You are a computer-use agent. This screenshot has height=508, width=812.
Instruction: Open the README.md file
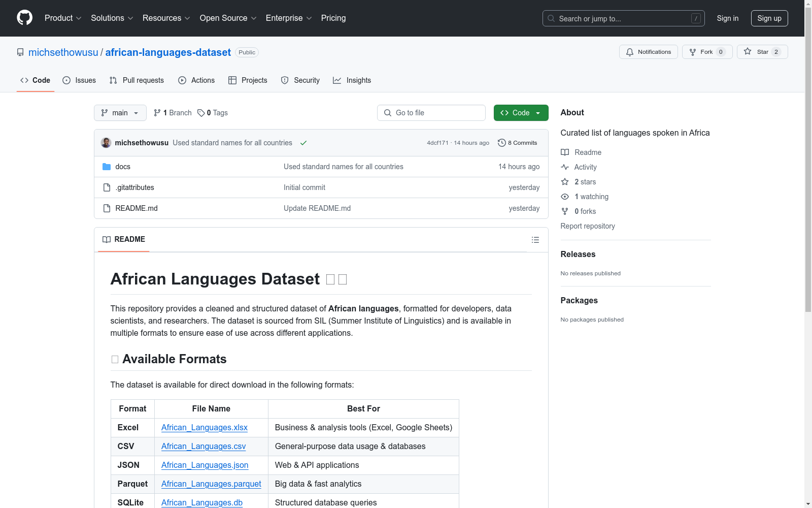coord(137,208)
